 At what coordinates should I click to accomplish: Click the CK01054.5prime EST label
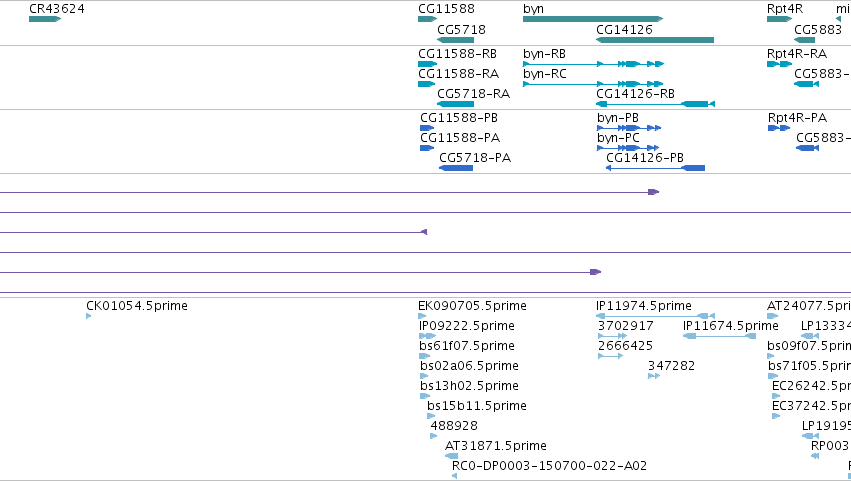[137, 306]
